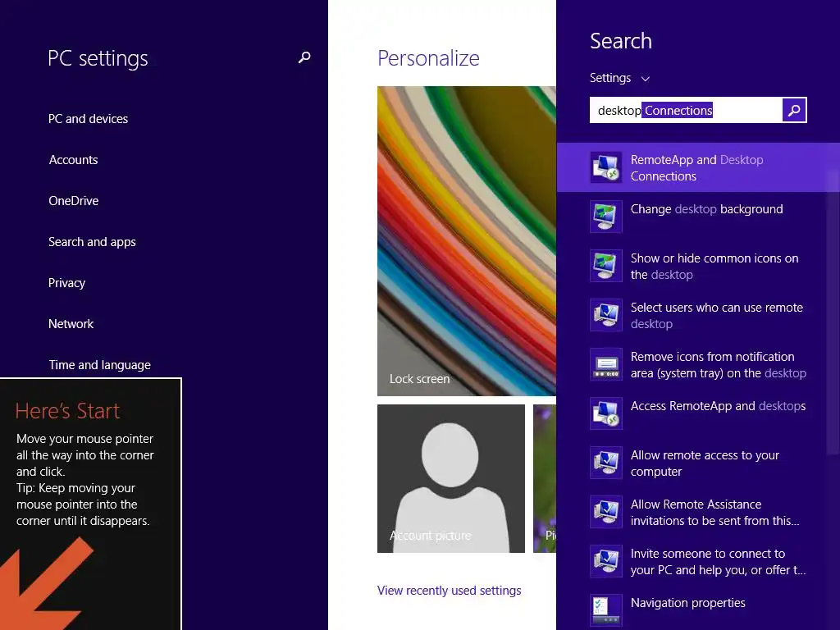Select Access RemoteApp and desktops result

click(x=698, y=413)
